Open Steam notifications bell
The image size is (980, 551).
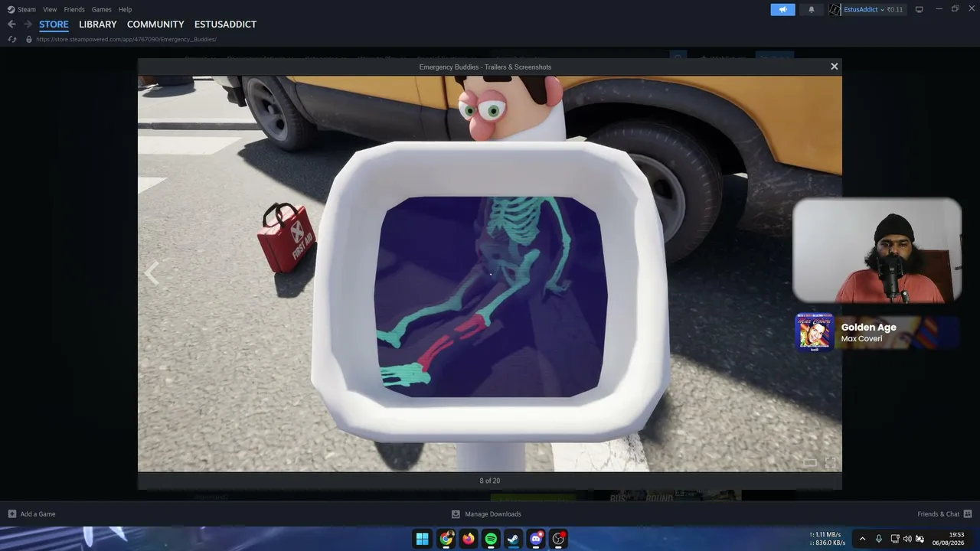(812, 9)
